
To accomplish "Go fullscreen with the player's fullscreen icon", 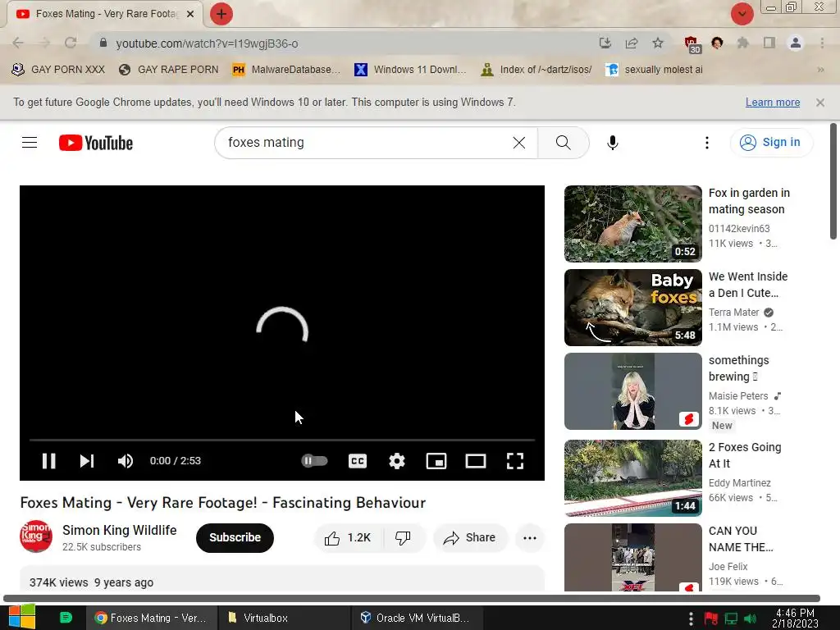I will [515, 461].
